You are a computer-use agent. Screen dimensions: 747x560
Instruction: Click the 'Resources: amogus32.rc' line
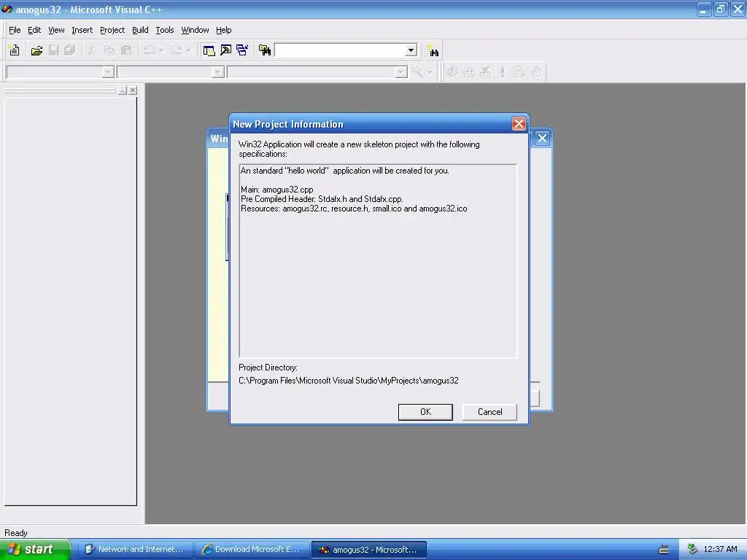pos(354,209)
